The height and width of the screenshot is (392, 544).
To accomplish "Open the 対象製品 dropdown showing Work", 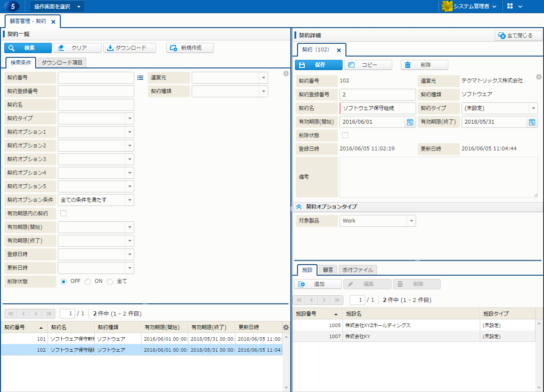I will 411,221.
